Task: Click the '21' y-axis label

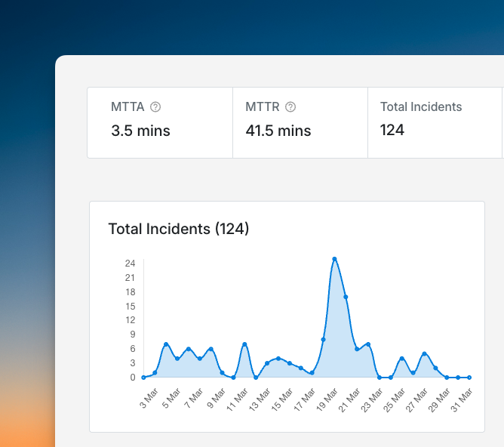Action: click(131, 278)
